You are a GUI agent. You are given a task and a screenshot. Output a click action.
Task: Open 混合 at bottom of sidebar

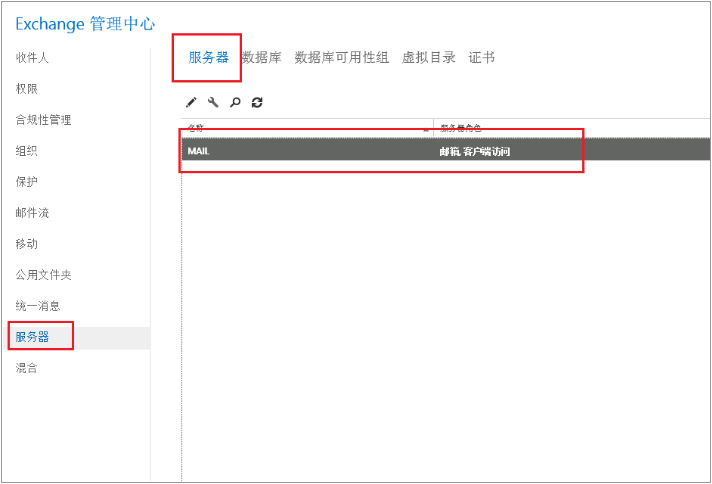coord(27,368)
